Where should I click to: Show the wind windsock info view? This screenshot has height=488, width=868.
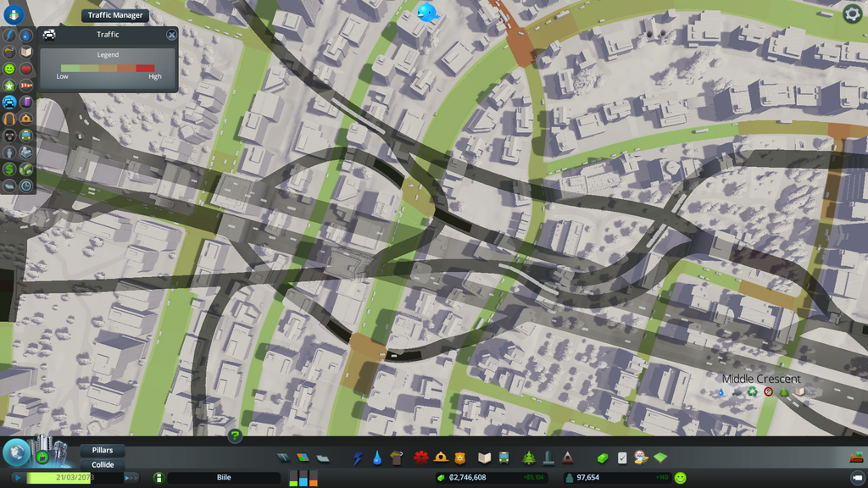coord(26,86)
